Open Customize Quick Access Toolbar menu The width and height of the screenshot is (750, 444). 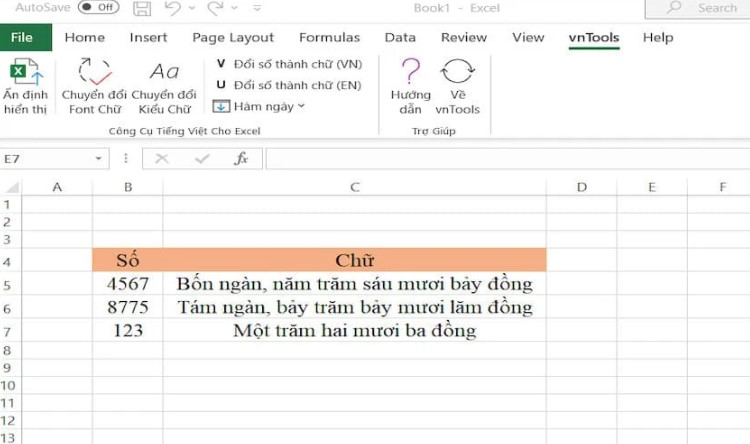[257, 8]
